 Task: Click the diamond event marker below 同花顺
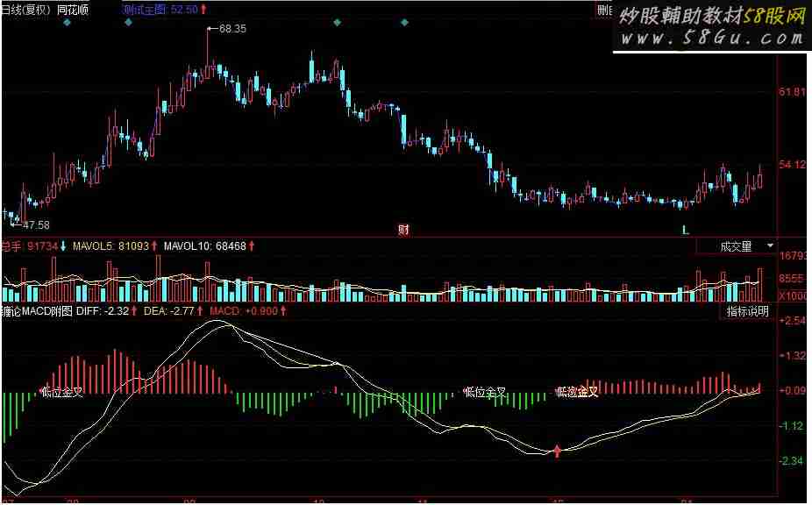pos(67,23)
